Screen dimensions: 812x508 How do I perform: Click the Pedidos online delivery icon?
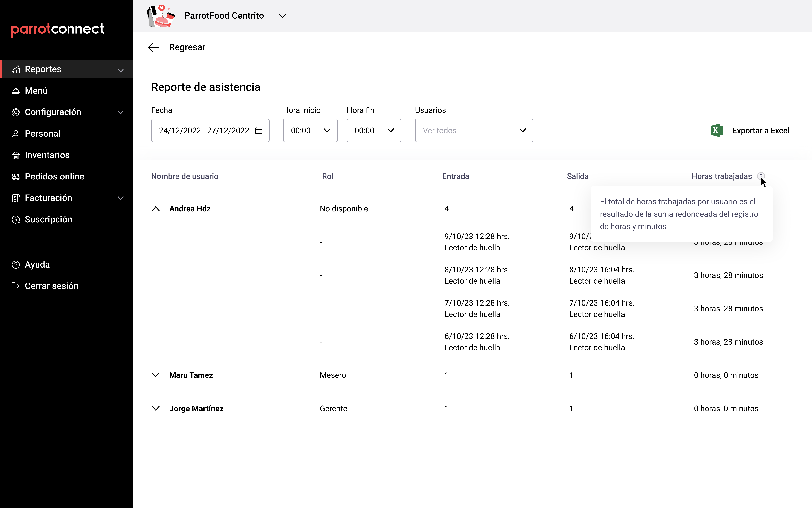tap(16, 177)
